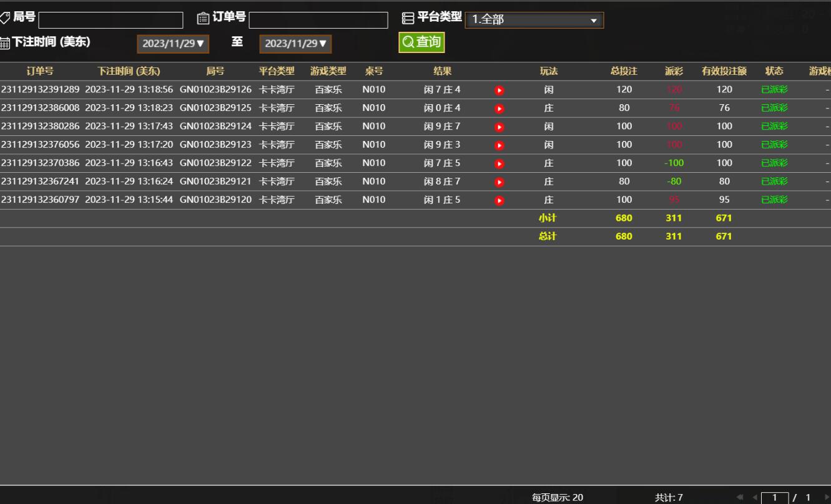Viewport: 831px width, 504px height.
Task: Play video replay for round GN01023B29124
Action: [x=499, y=127]
